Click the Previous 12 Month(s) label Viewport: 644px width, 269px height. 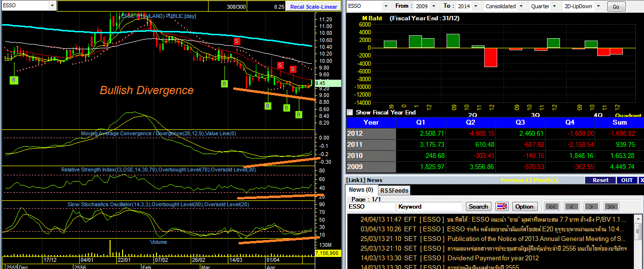click(x=529, y=180)
